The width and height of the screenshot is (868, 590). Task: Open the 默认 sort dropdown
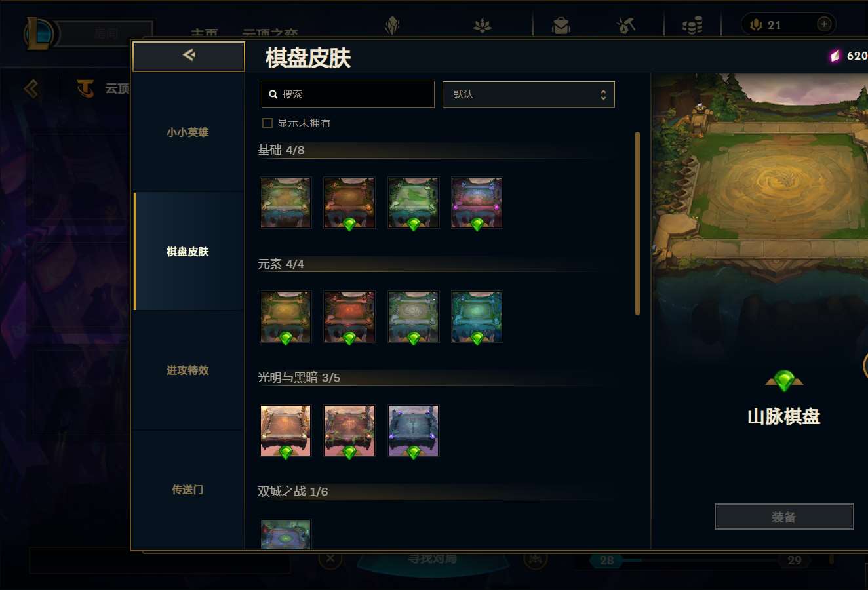pyautogui.click(x=528, y=94)
